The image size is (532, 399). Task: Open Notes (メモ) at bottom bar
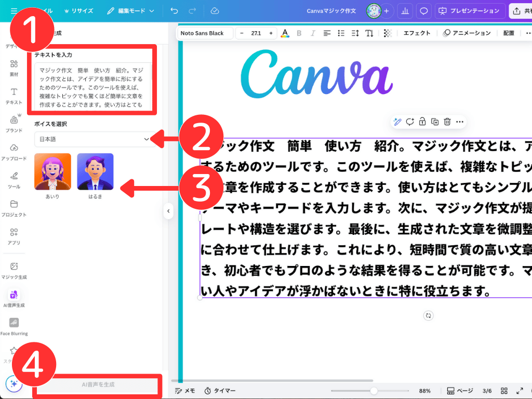click(x=185, y=391)
